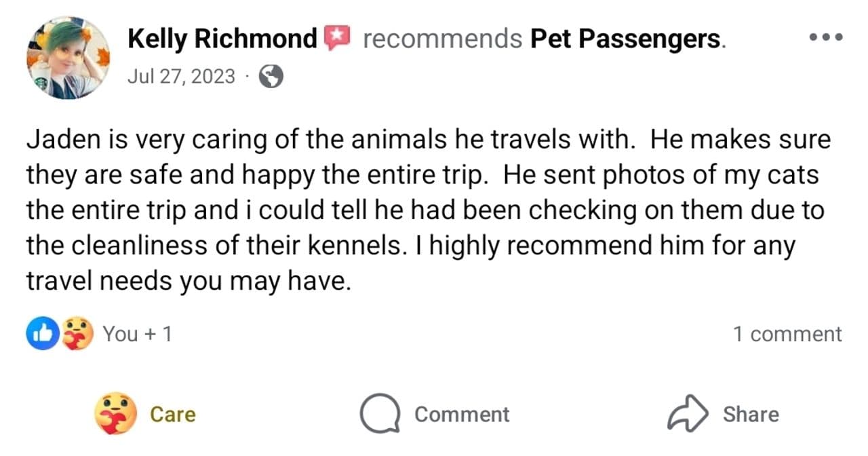Image resolution: width=868 pixels, height=456 pixels.
Task: Click the Jul 27, 2023 timestamp
Action: [181, 76]
